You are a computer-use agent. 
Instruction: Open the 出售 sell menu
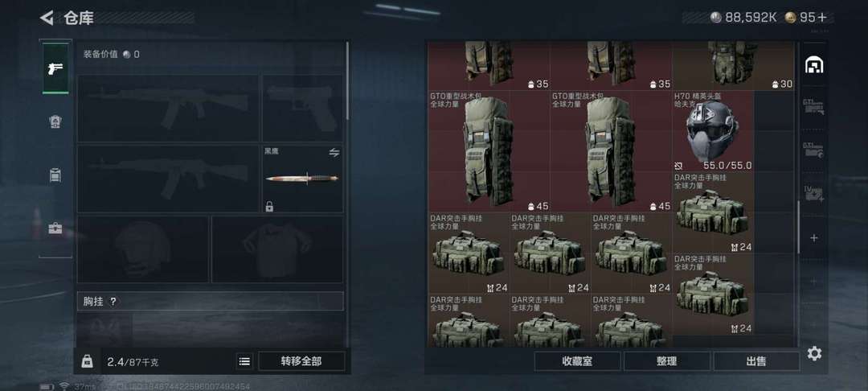point(756,362)
